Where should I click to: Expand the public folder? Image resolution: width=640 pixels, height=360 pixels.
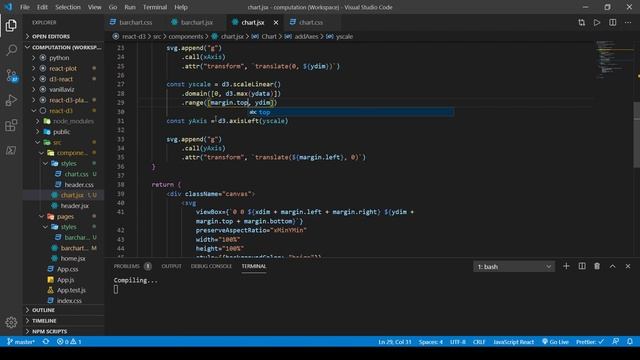pos(63,132)
